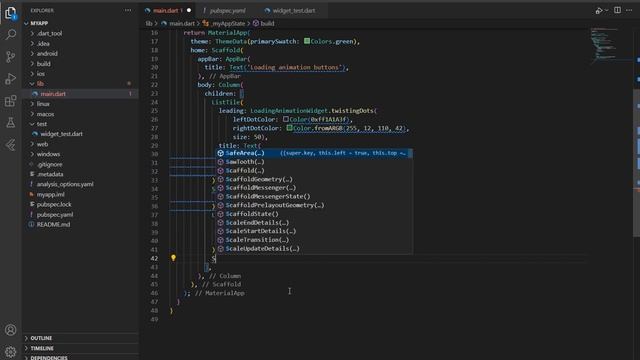Select ScaffoldMessenger(…) suggestion
Image resolution: width=640 pixels, height=360 pixels.
[314, 188]
